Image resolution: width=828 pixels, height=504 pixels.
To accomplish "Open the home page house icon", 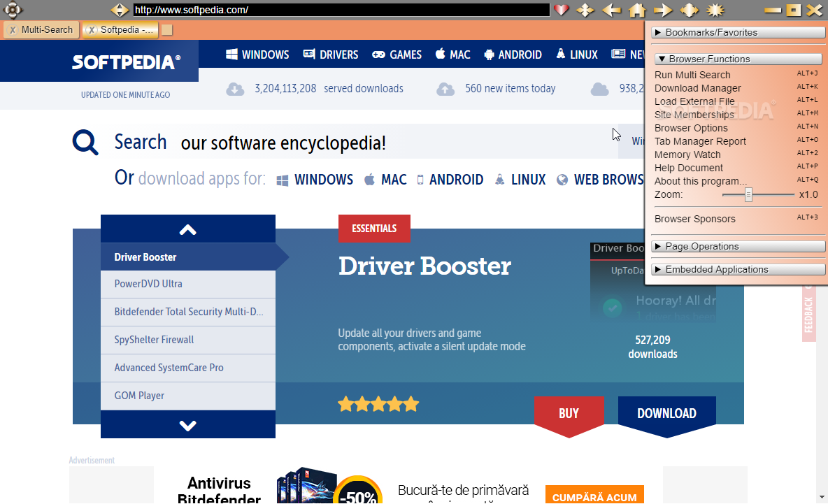I will 637,10.
